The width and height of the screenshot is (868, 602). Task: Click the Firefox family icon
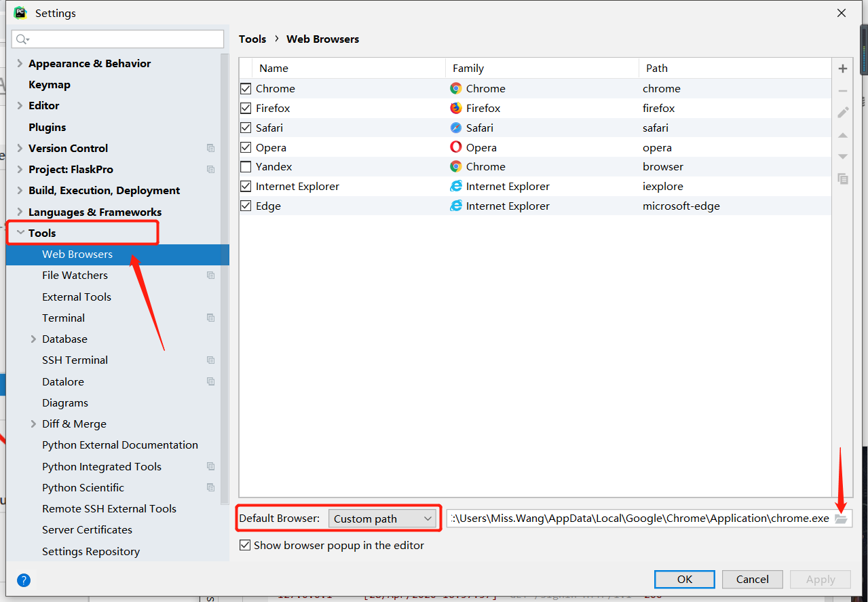[456, 108]
